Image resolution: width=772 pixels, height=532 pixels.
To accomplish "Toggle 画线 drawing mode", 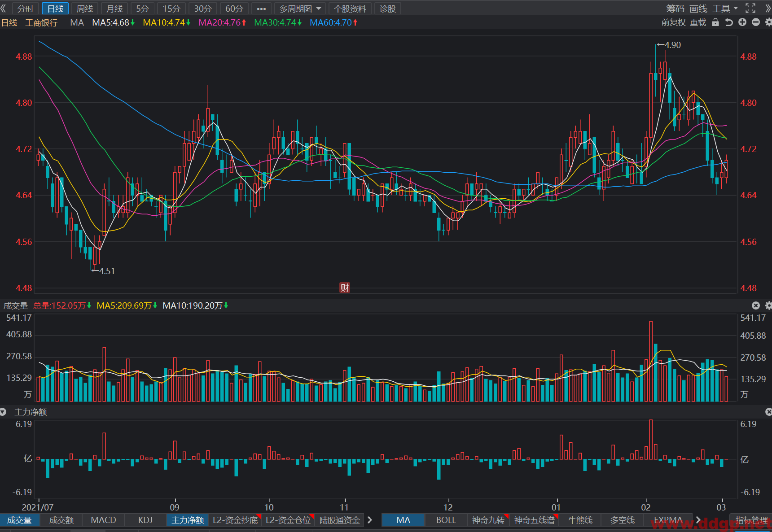I will pyautogui.click(x=698, y=9).
